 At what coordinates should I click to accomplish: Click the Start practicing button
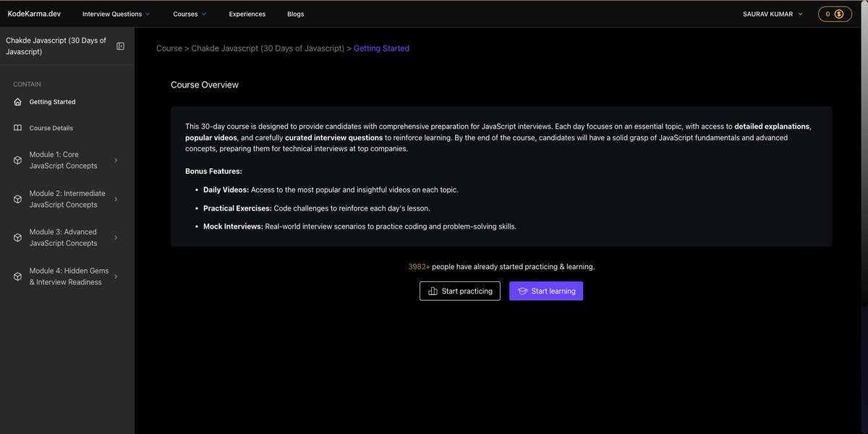coord(460,291)
